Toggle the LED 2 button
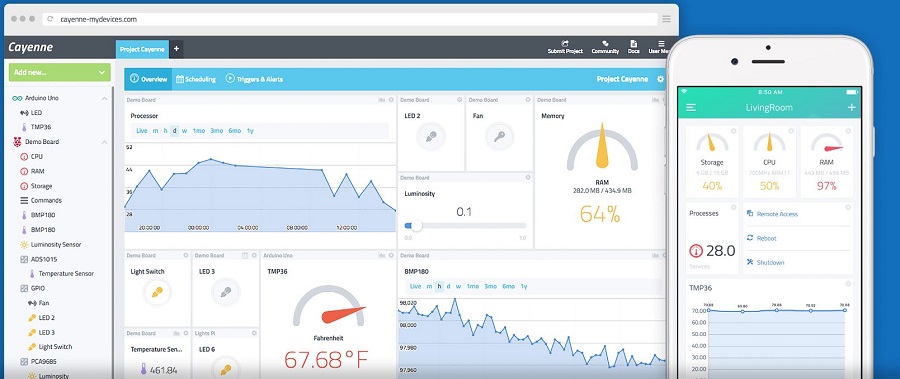The height and width of the screenshot is (379, 900). coord(431,137)
